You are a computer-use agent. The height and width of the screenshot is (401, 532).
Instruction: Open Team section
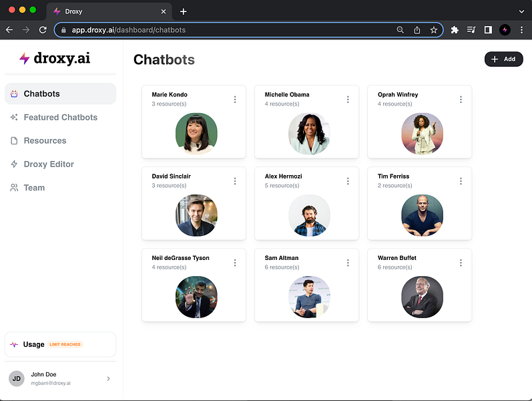(x=60, y=188)
